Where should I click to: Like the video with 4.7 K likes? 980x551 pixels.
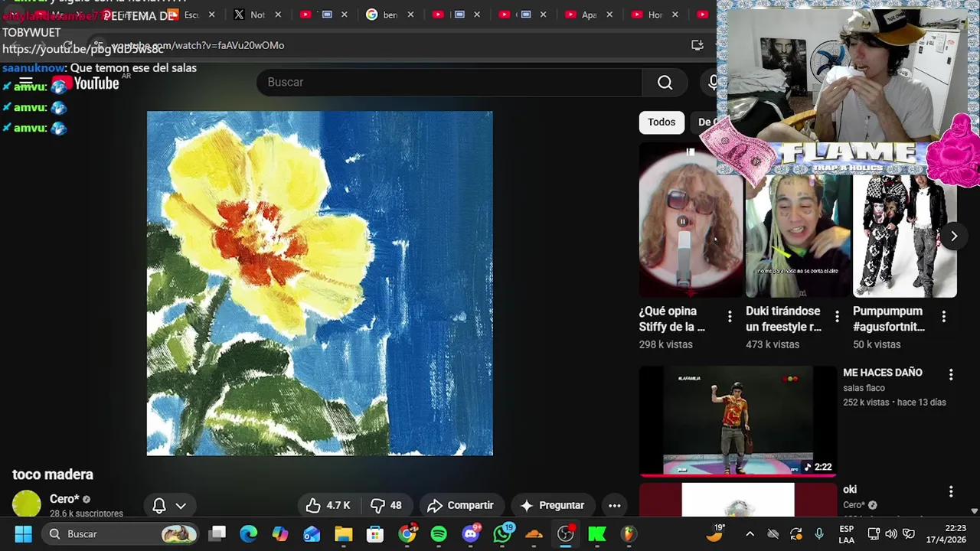coord(328,505)
